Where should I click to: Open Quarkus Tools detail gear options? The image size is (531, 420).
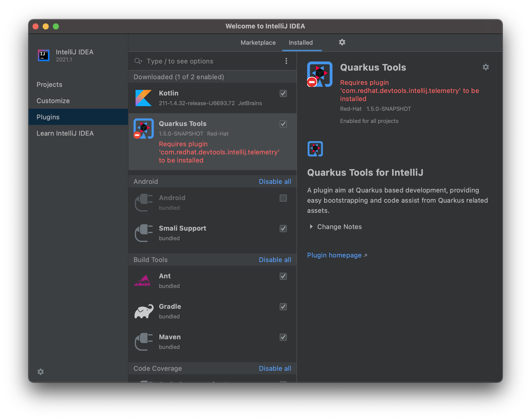486,67
